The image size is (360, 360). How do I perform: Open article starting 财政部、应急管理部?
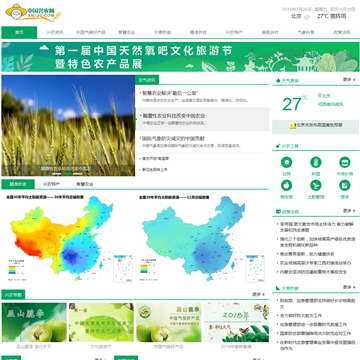317,304
